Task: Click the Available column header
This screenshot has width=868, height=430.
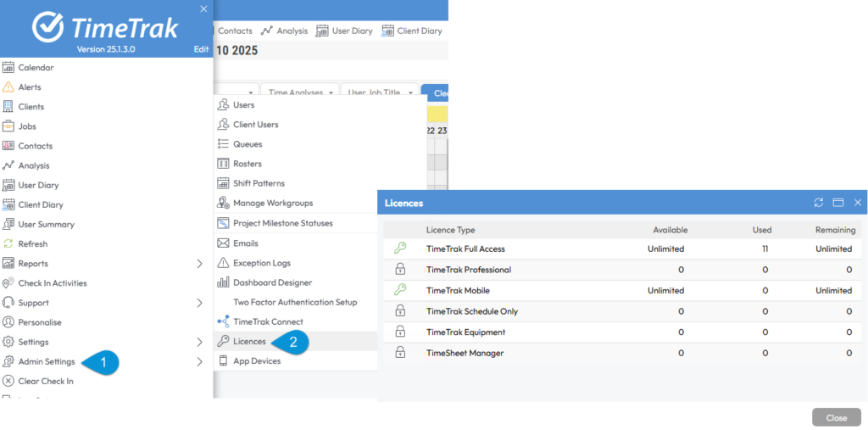Action: tap(670, 230)
